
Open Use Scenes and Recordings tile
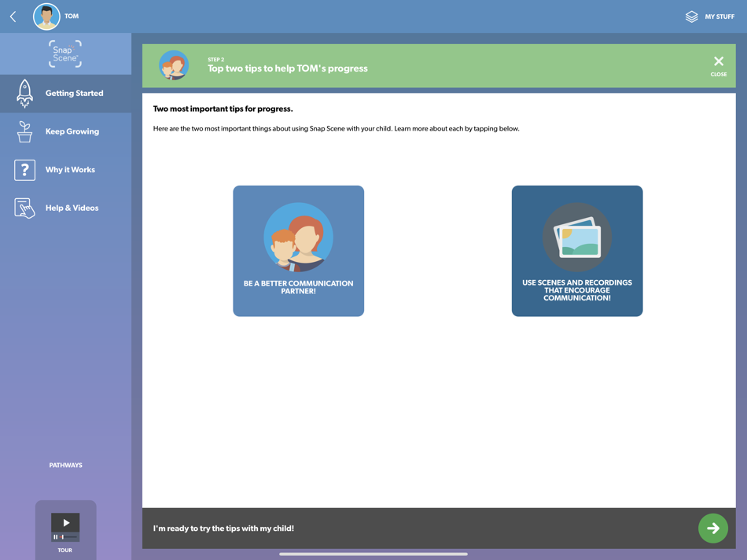(x=577, y=251)
